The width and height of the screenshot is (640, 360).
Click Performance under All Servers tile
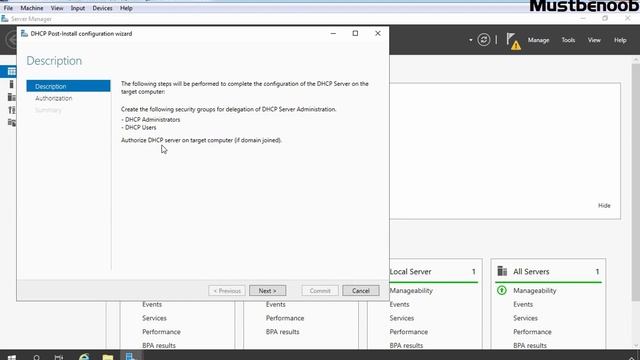tap(532, 332)
